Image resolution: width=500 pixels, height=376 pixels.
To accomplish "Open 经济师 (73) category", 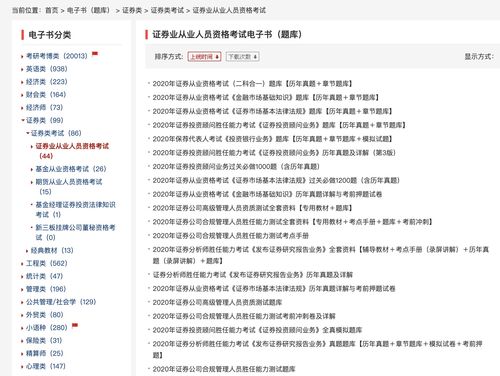I will point(44,108).
